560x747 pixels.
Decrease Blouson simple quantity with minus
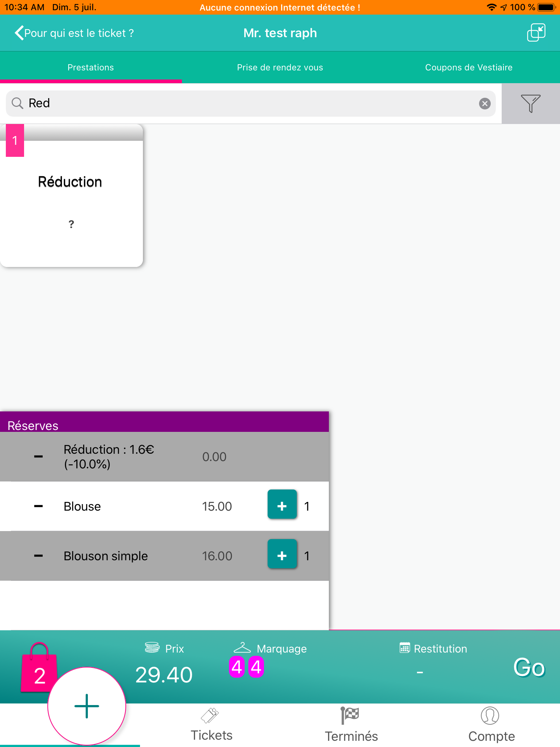(x=38, y=556)
